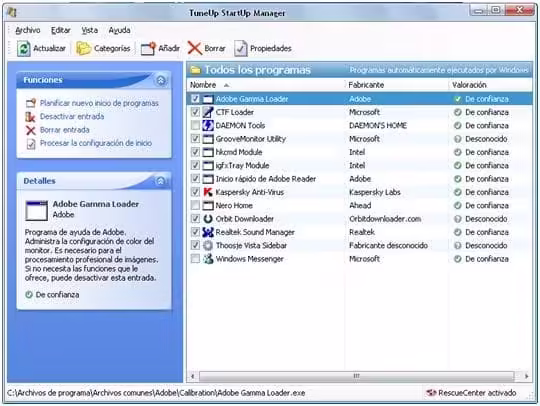This screenshot has height=406, width=540.
Task: Sort by the Fabricante column header
Action: tap(397, 85)
